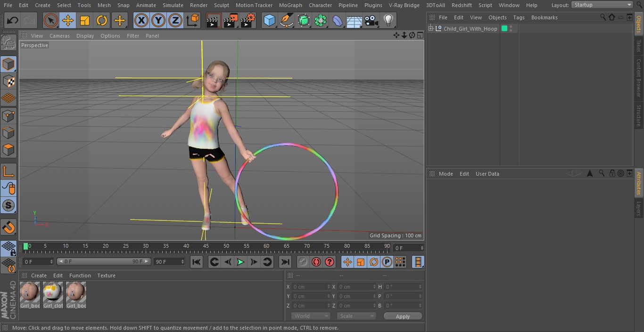This screenshot has width=644, height=332.
Task: Open the material manager Texture menu
Action: pos(106,275)
